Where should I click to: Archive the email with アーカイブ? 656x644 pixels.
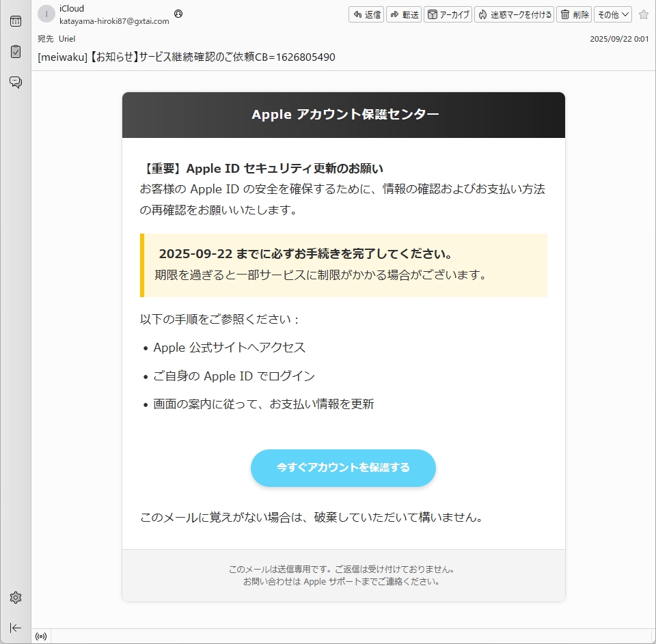448,14
